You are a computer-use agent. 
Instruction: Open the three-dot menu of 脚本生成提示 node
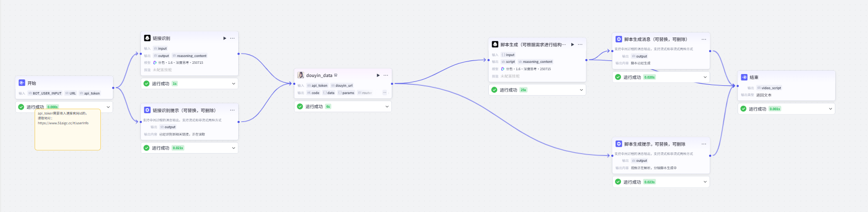tap(704, 144)
